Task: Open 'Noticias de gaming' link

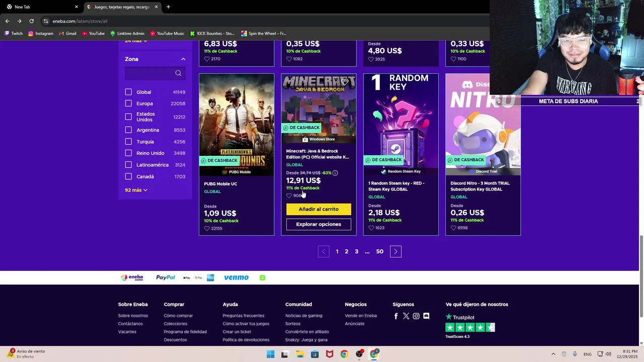Action: pos(304,316)
